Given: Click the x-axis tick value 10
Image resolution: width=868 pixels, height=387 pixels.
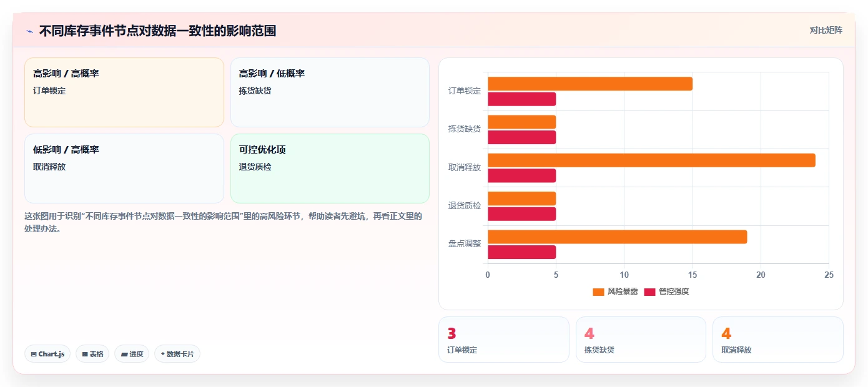Looking at the screenshot, I should pyautogui.click(x=624, y=275).
